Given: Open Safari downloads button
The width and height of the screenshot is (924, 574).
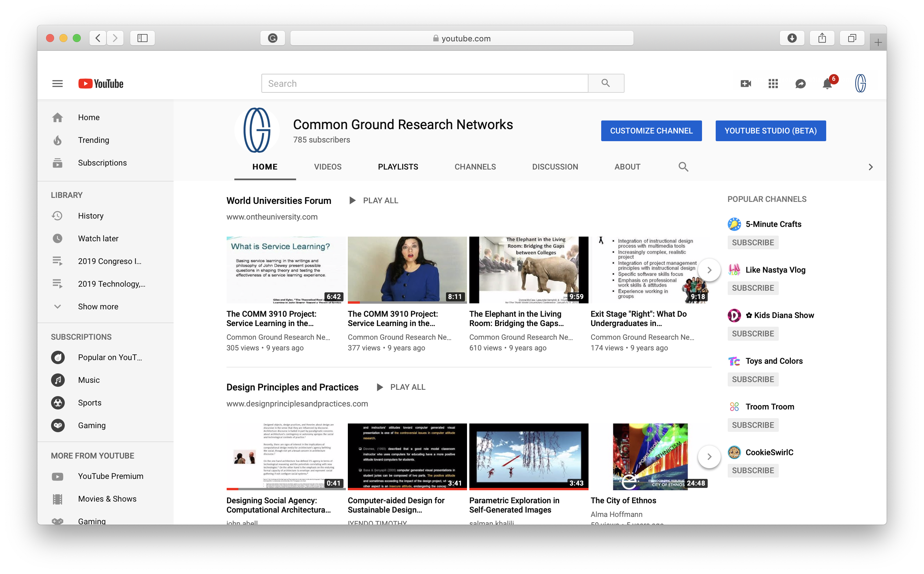Looking at the screenshot, I should click(792, 38).
